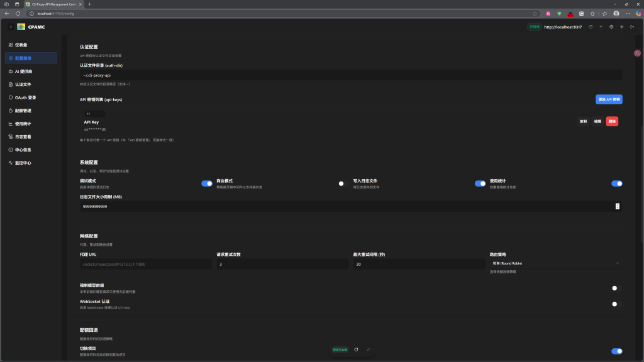Screen dimensions: 644x362
Task: Edit the API key with 编辑
Action: [x=597, y=121]
